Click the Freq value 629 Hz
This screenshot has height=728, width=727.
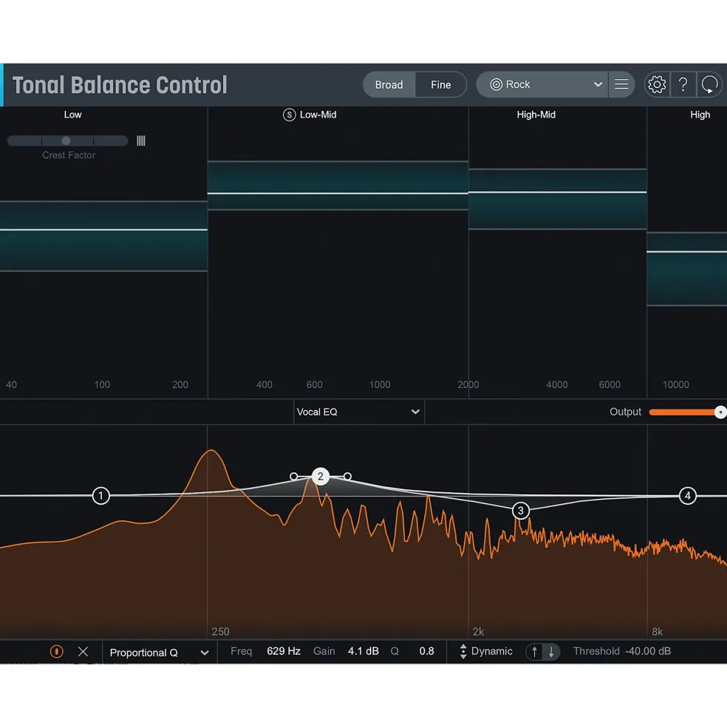point(283,651)
